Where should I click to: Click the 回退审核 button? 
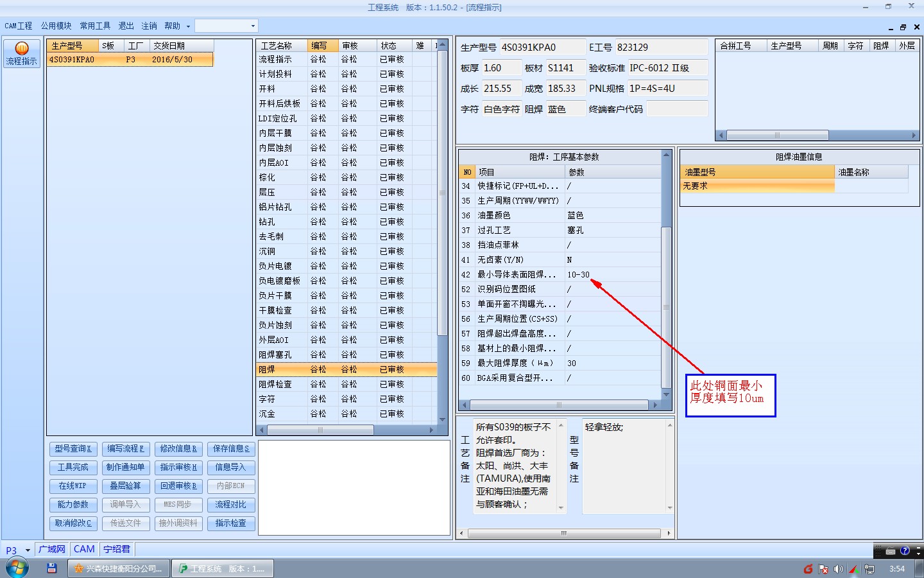coord(178,486)
